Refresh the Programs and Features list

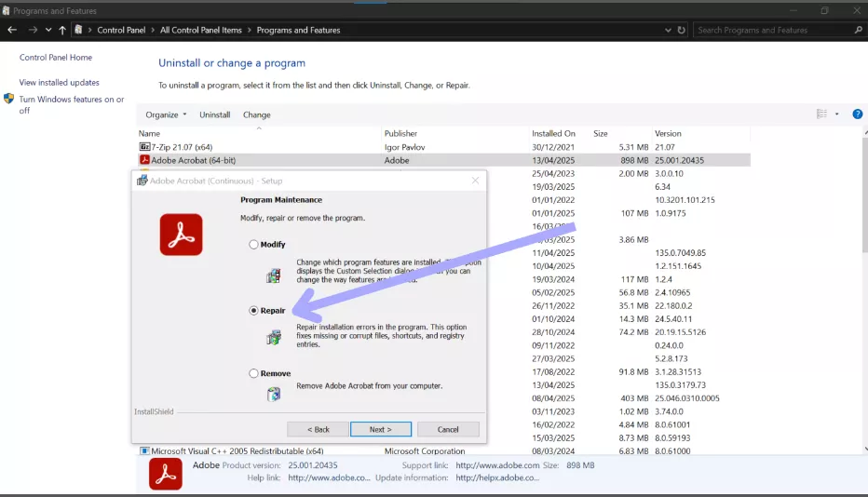(682, 30)
